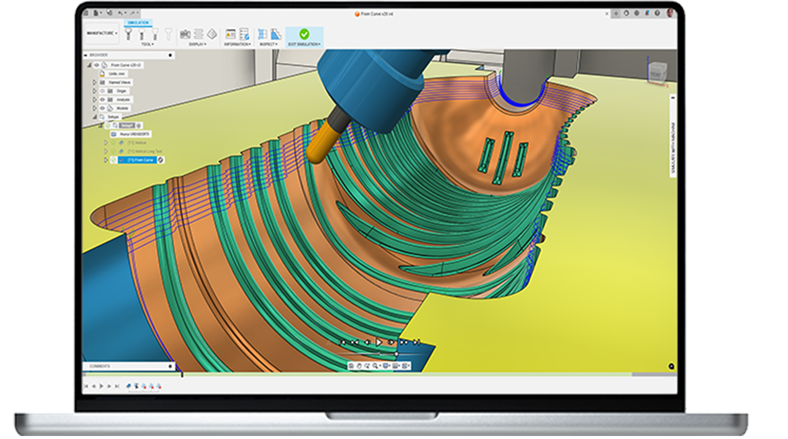788x439 pixels.
Task: Click the statistics list icon
Action: click(244, 34)
